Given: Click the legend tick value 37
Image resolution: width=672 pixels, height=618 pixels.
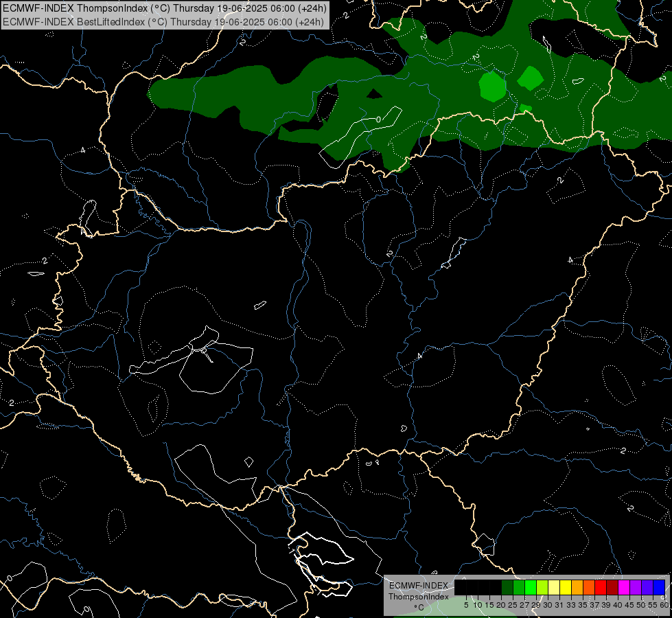Looking at the screenshot, I should coord(594,605).
